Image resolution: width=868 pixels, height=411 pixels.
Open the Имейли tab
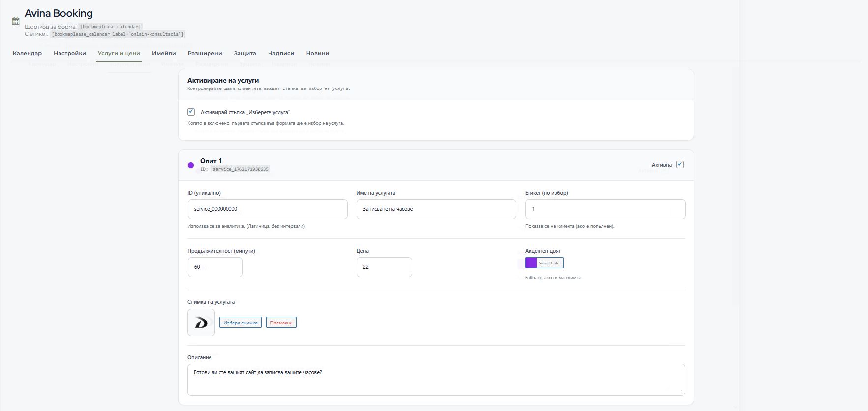pyautogui.click(x=164, y=53)
